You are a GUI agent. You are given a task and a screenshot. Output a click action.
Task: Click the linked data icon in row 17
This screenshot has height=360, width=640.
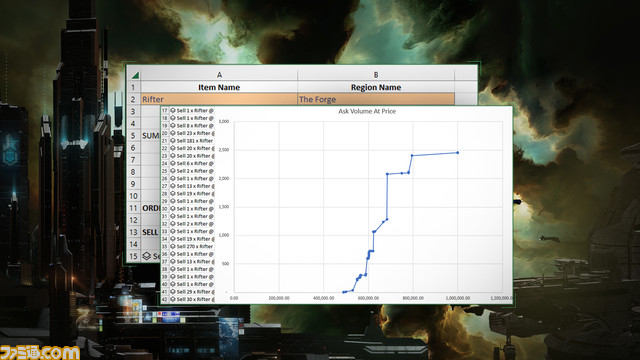[x=173, y=111]
